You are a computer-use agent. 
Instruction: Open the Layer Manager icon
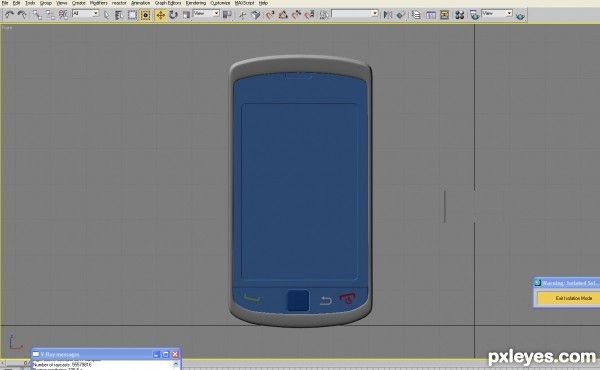pos(416,15)
